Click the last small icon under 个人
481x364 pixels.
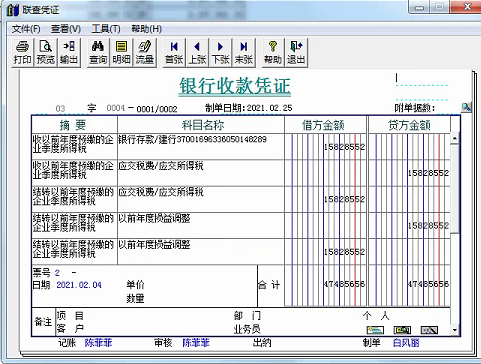coord(429,330)
